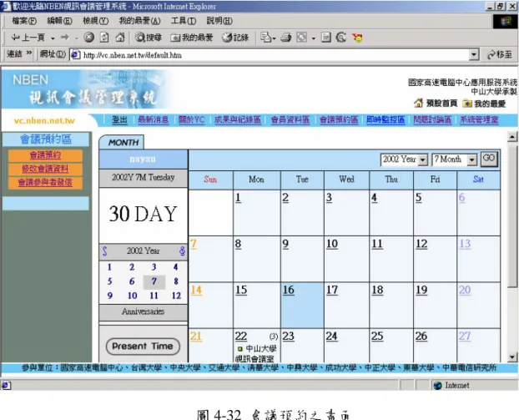This screenshot has width=519, height=420.
Task: Click the Internet zone icon in status bar
Action: click(x=437, y=386)
